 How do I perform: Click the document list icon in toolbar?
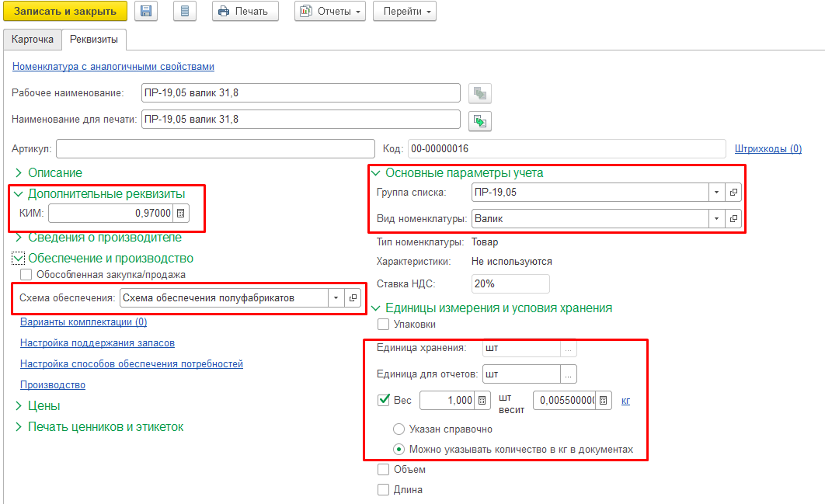click(185, 11)
